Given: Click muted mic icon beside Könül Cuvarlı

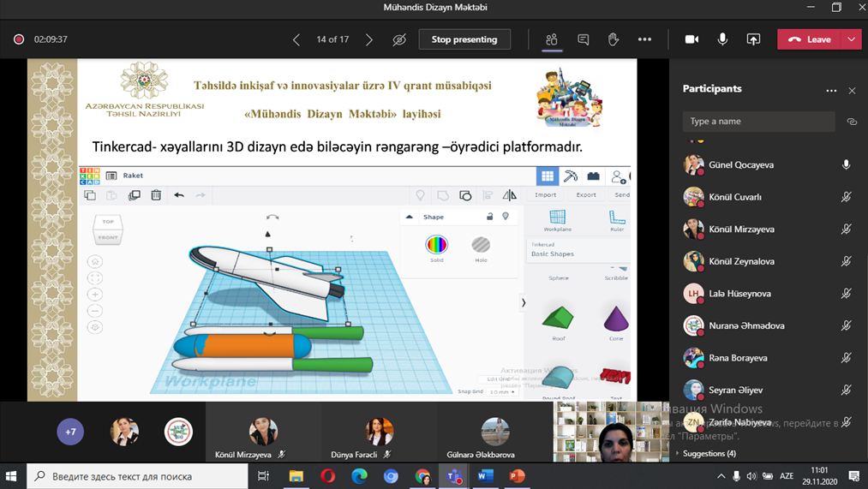Looking at the screenshot, I should click(846, 197).
